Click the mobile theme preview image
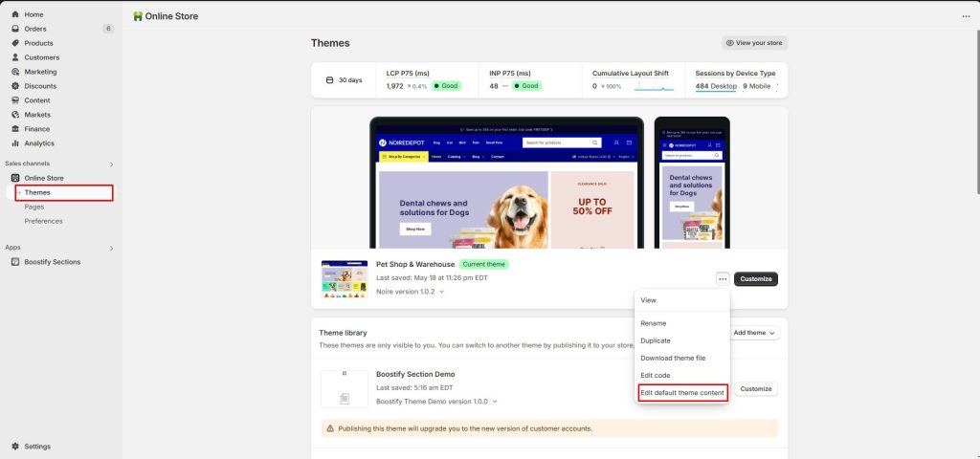The width and height of the screenshot is (980, 459). (692, 183)
